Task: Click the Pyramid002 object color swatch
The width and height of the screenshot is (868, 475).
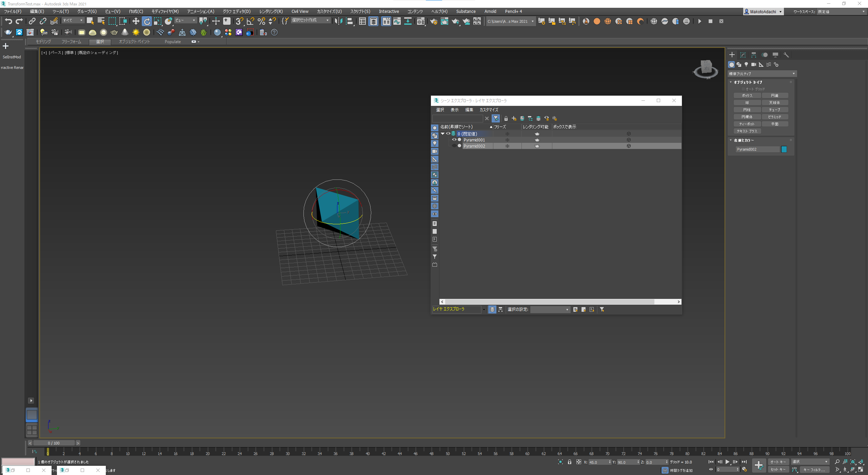Action: [784, 149]
